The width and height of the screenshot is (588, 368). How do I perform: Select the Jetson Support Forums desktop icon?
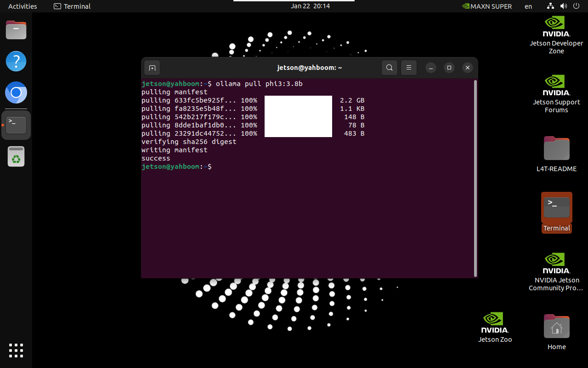pos(556,94)
